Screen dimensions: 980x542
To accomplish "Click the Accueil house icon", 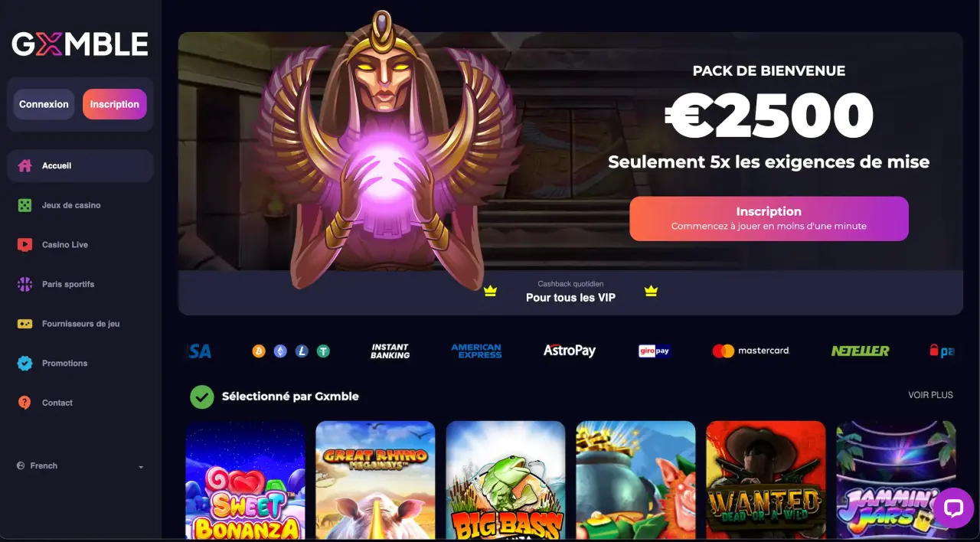I will point(24,165).
